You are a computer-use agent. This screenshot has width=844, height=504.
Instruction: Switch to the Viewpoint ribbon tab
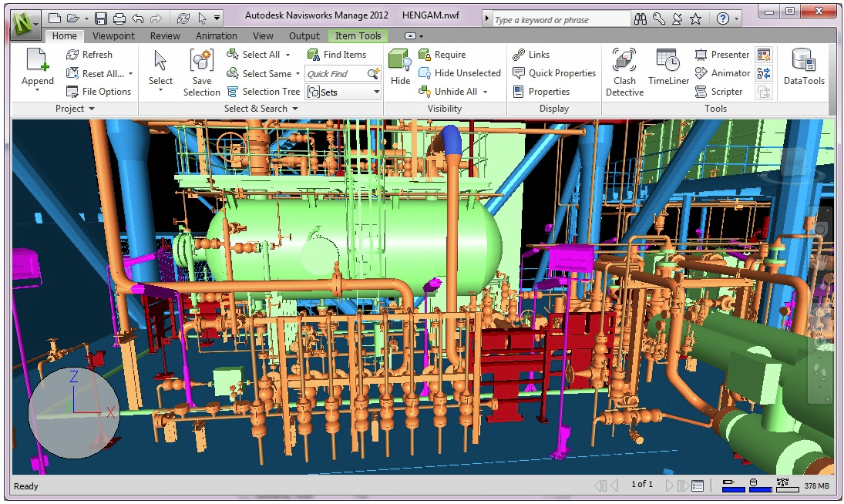[113, 36]
